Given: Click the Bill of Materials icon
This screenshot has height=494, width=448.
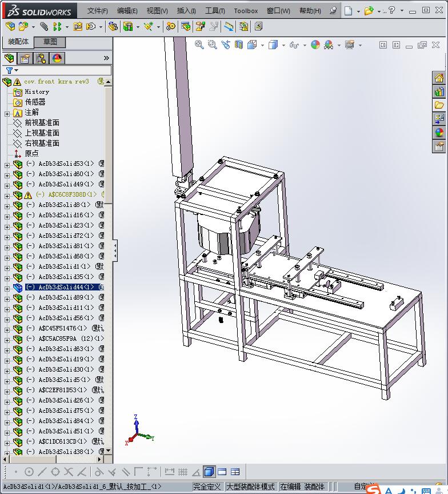Looking at the screenshot, I should click(x=186, y=26).
